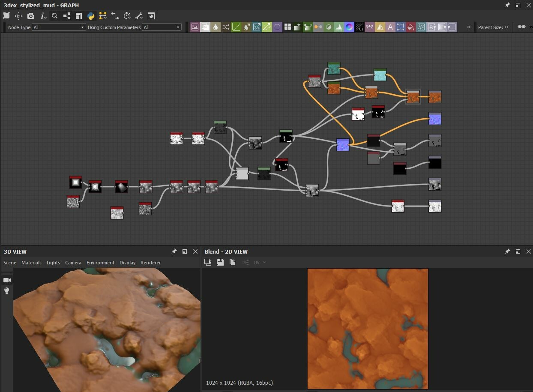
Task: Click the toolbar overflow chevron to show more nodes
Action: pos(468,27)
